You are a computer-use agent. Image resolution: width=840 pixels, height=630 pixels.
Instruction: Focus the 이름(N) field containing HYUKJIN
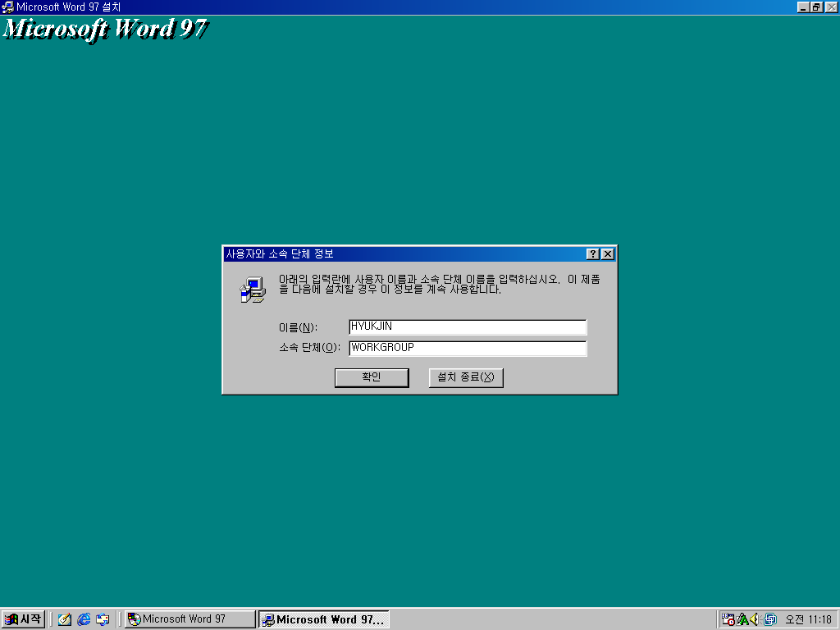468,326
